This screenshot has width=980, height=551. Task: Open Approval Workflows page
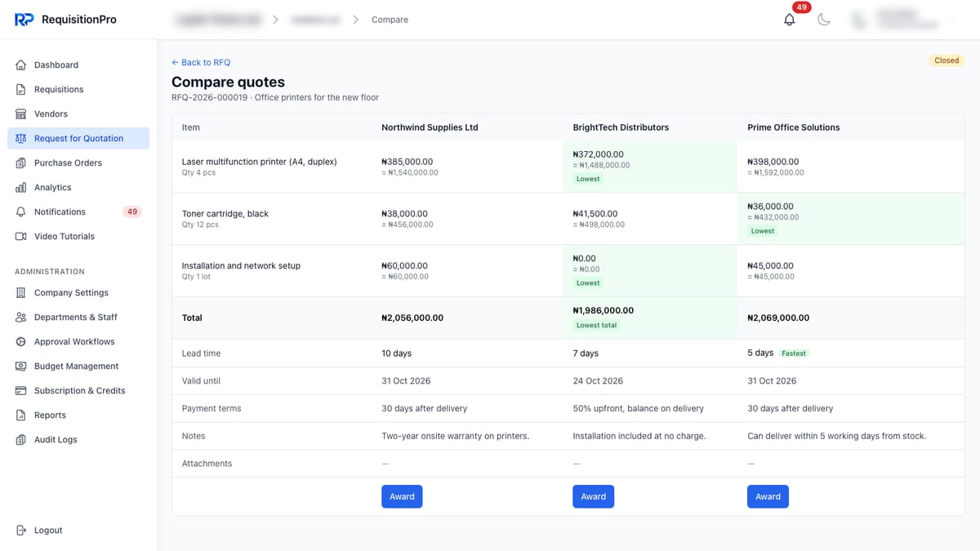click(78, 341)
